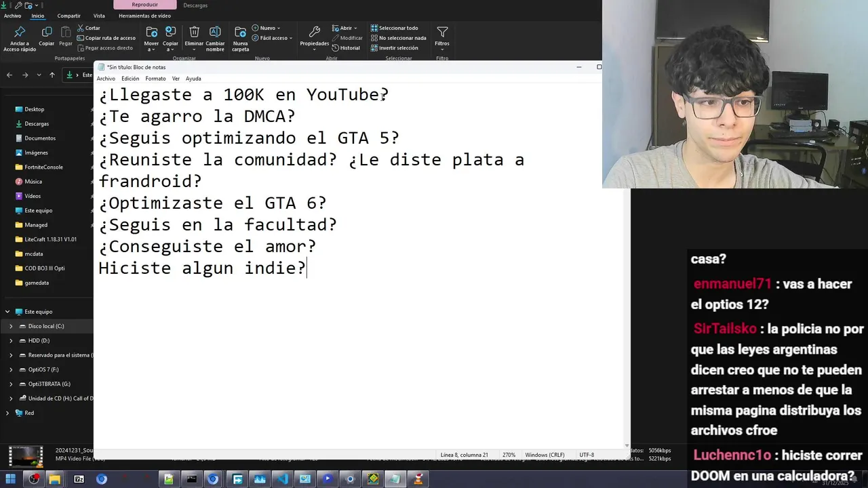The width and height of the screenshot is (868, 488).
Task: Click the Notepad taskbar icon
Action: [x=395, y=479]
